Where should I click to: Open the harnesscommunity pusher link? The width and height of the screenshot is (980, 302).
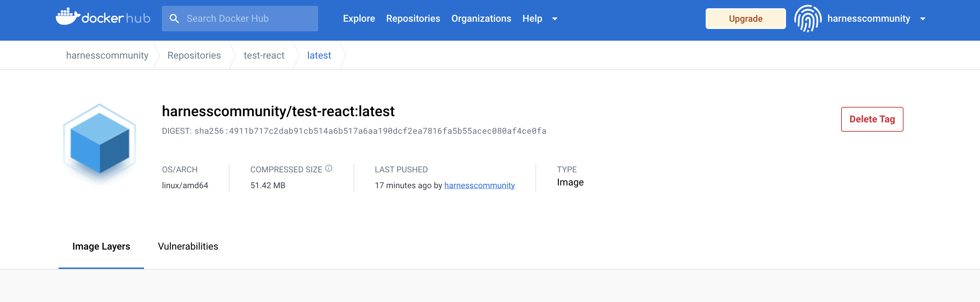coord(479,185)
